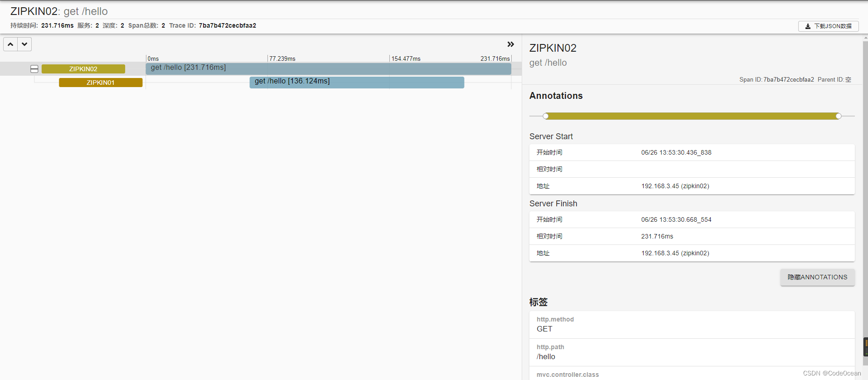Select the get /hello 231.716ms span bar

328,68
